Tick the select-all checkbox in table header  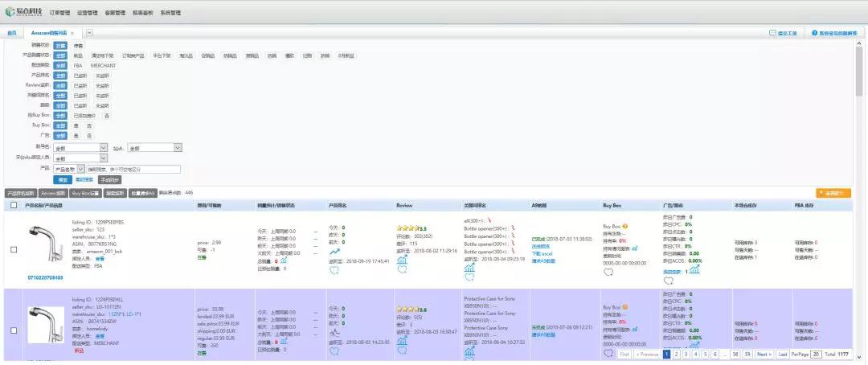(x=14, y=205)
